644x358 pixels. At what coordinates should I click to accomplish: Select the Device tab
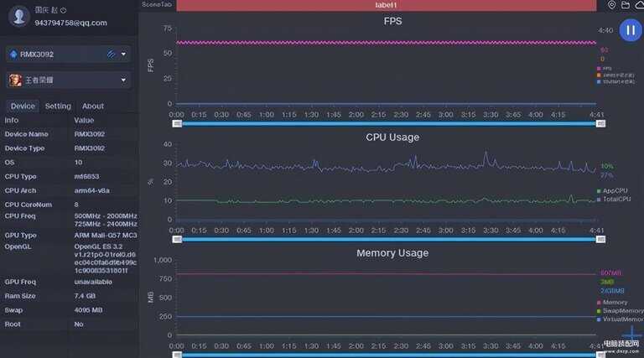tap(23, 106)
